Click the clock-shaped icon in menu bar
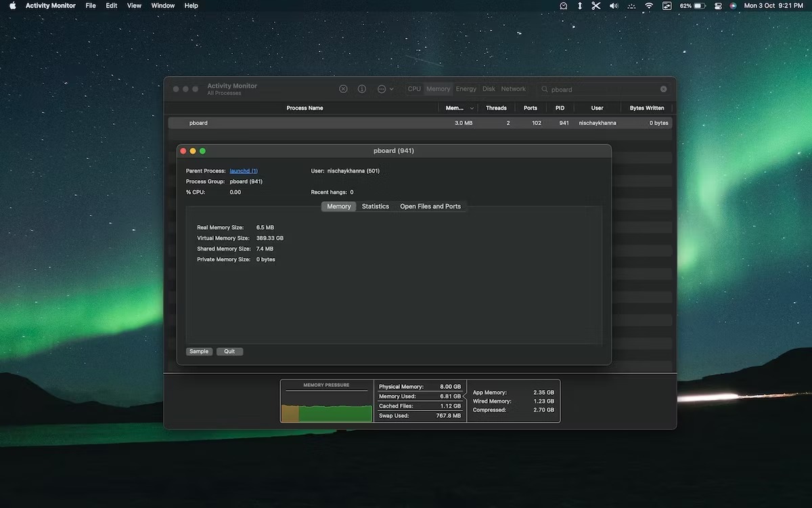The height and width of the screenshot is (508, 812). tap(564, 5)
